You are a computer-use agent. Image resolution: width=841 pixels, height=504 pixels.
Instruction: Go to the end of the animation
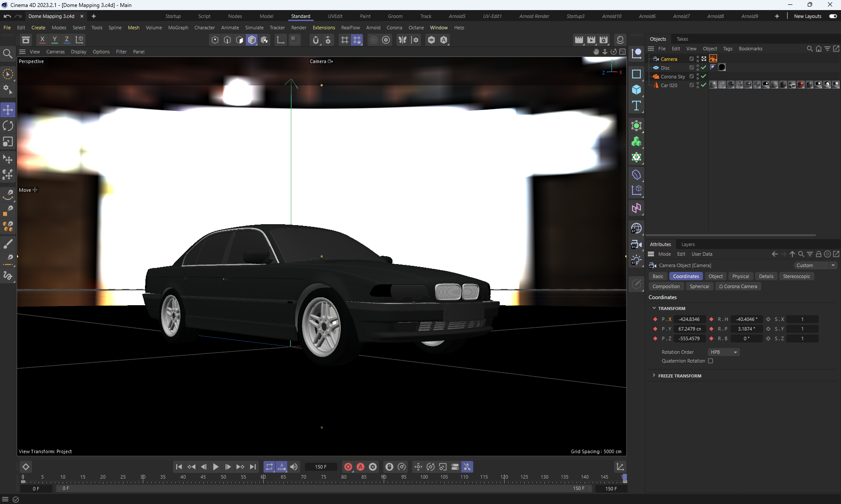253,467
